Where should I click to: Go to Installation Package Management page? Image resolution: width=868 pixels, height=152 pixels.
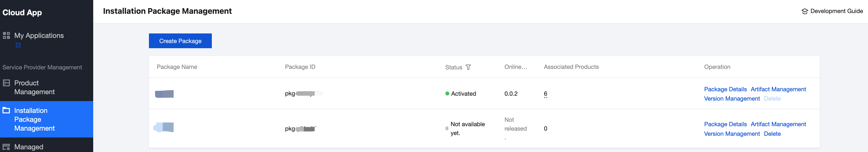tap(34, 119)
